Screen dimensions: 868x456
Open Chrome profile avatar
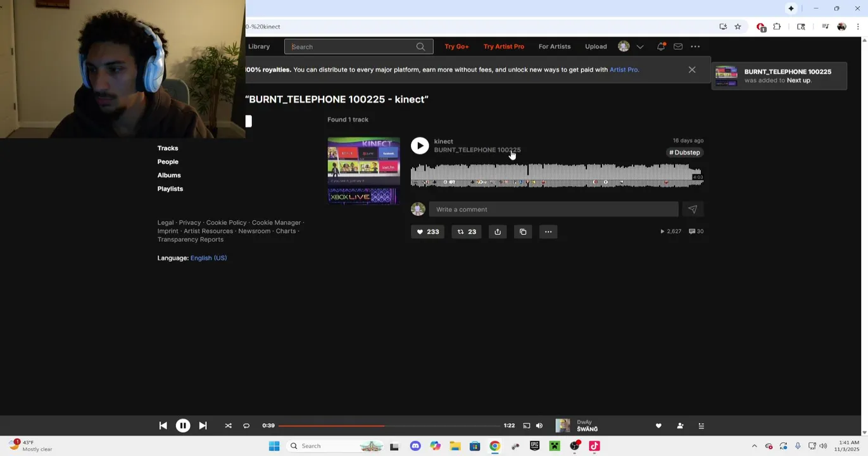point(841,27)
